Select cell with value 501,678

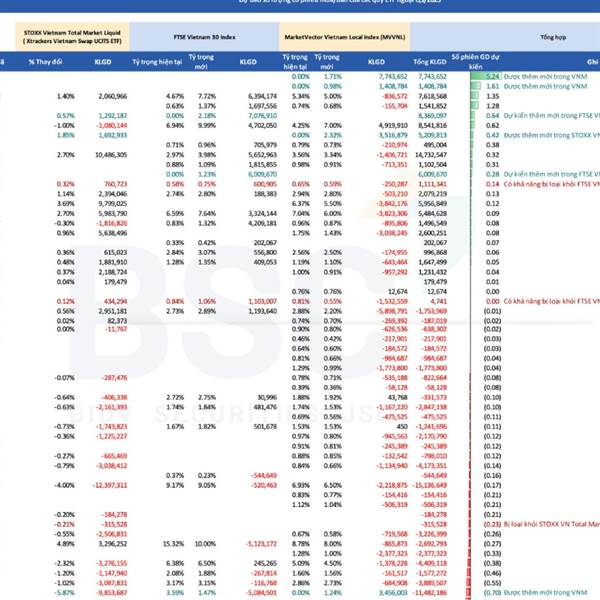click(x=265, y=427)
